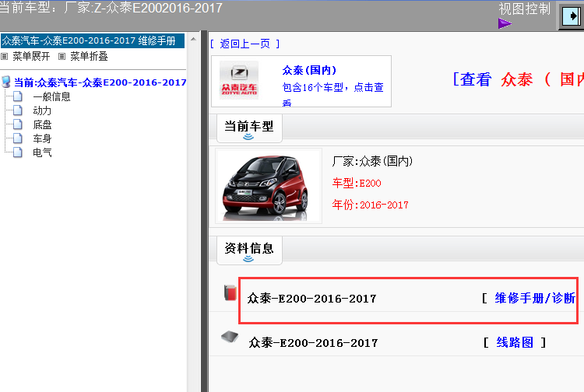Select the 一般信息 tree item
The width and height of the screenshot is (584, 392).
51,96
